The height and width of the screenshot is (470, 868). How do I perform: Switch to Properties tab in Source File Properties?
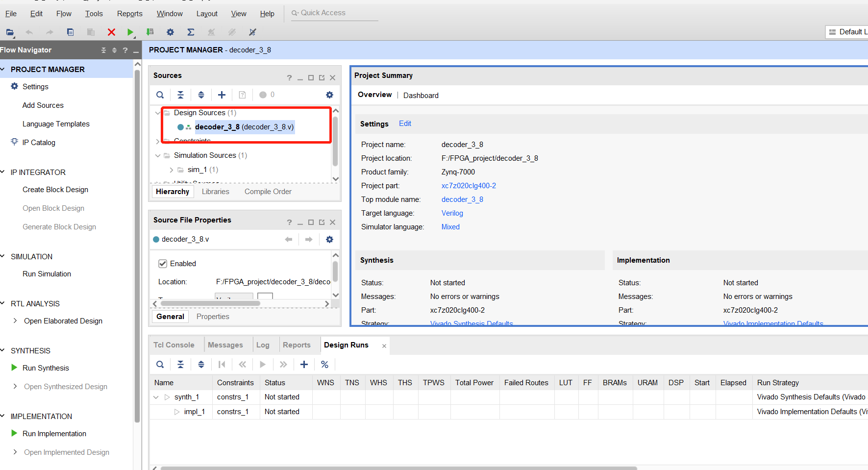pos(213,317)
